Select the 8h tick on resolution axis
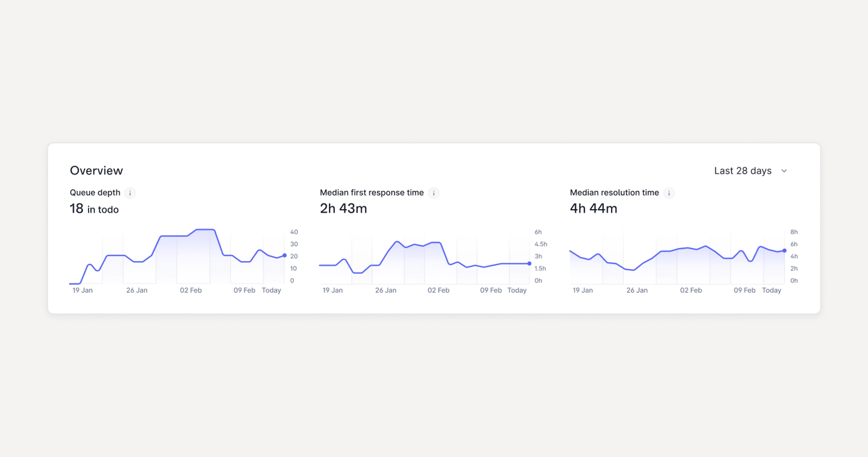 [794, 232]
